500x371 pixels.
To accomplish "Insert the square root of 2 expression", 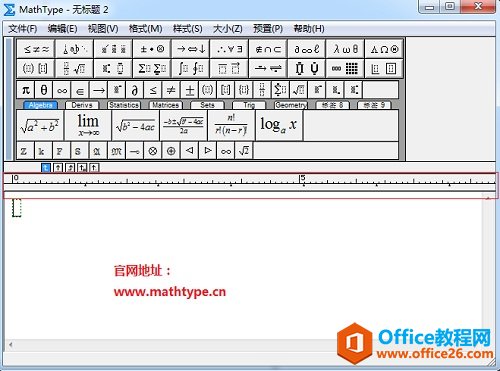I will point(244,151).
